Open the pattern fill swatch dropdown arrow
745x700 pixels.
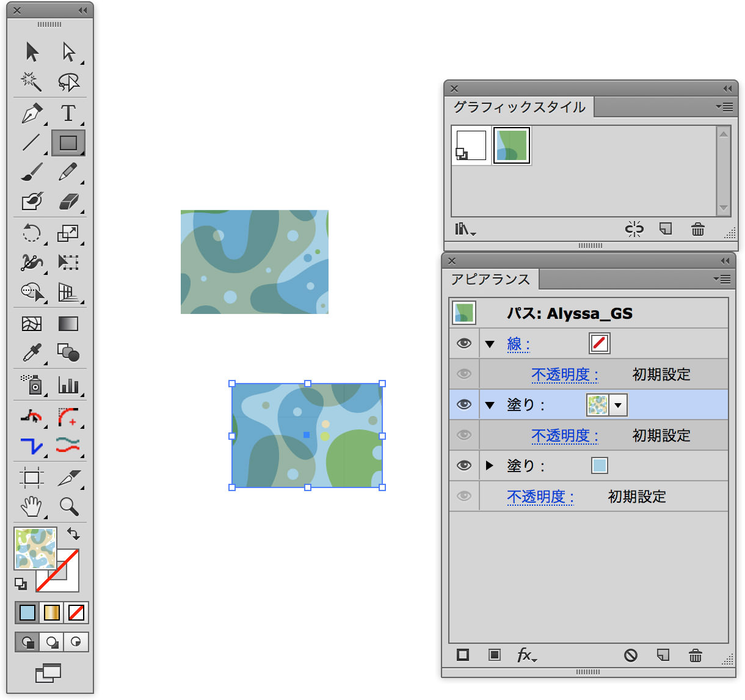coord(619,405)
